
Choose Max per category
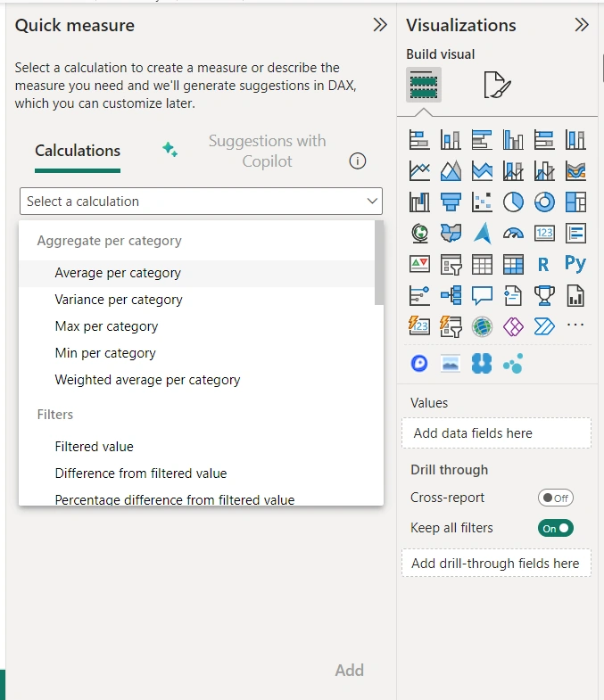pos(196,326)
